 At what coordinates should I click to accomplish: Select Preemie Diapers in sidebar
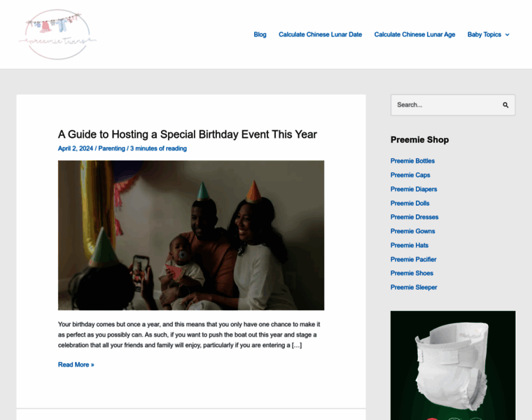click(414, 189)
